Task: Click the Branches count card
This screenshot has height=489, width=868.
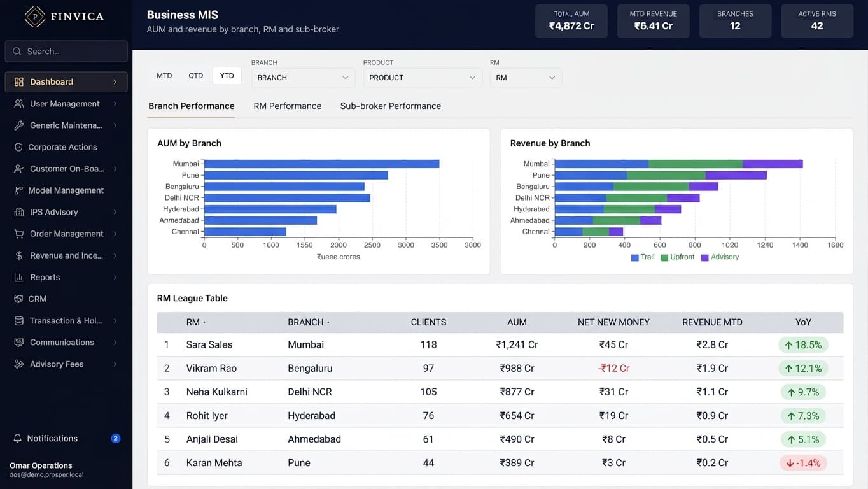Action: [735, 21]
